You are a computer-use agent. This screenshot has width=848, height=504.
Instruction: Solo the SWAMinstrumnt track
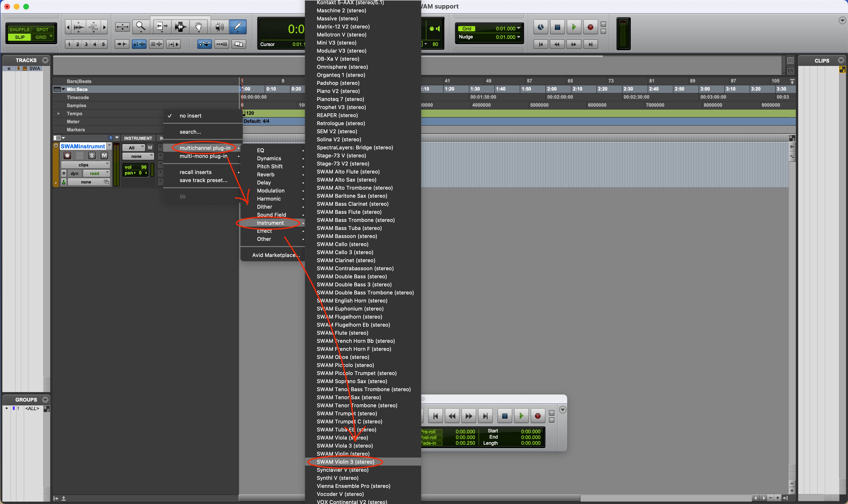pos(92,156)
